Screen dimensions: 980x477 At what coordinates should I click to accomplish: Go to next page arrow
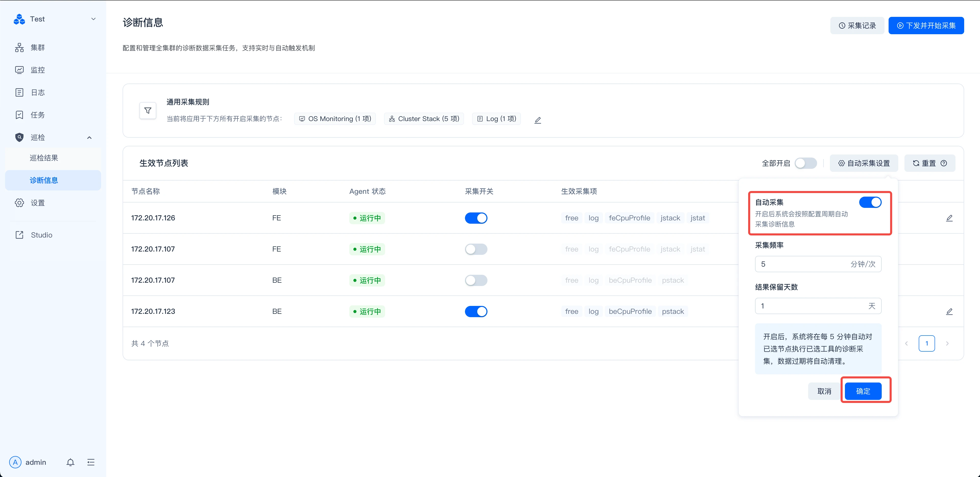pyautogui.click(x=947, y=343)
